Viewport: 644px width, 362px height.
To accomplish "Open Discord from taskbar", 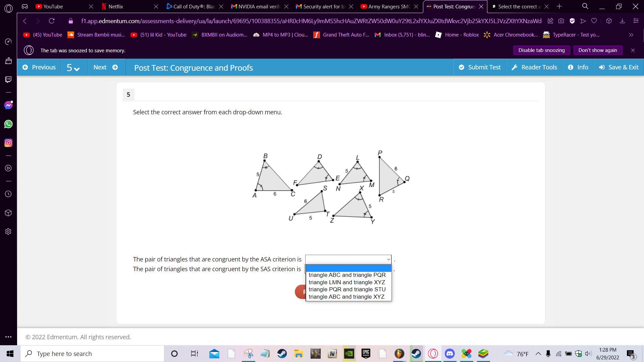I will [x=449, y=354].
